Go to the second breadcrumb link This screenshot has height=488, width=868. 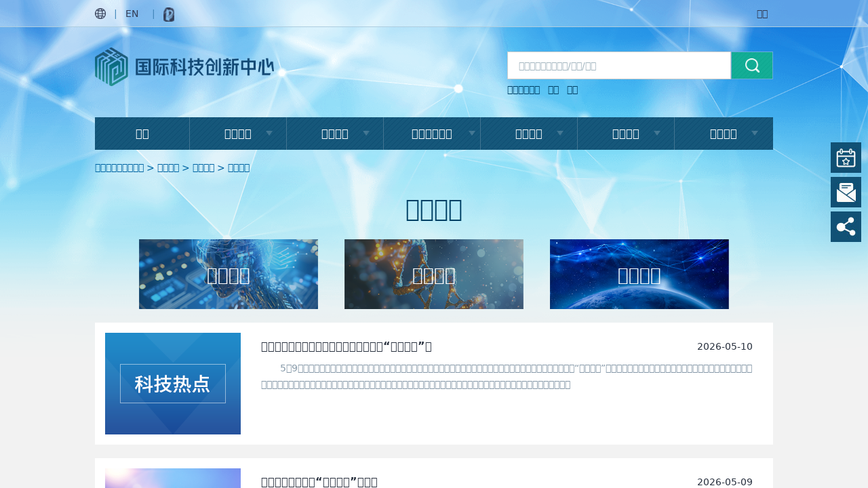tap(168, 167)
